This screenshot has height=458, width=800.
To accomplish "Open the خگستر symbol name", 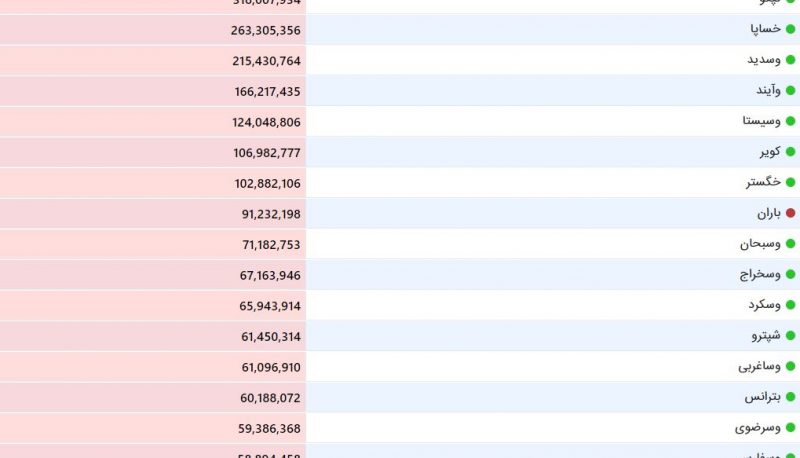I will tap(762, 183).
